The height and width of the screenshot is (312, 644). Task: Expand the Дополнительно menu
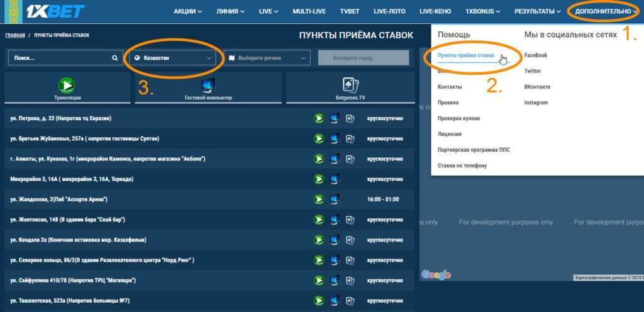[606, 11]
